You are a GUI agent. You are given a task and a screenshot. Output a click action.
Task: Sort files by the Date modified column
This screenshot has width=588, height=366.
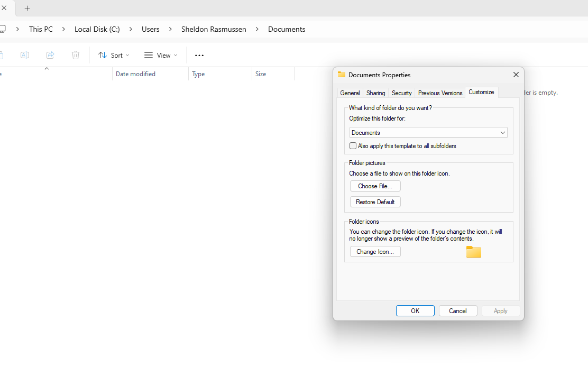(x=136, y=74)
